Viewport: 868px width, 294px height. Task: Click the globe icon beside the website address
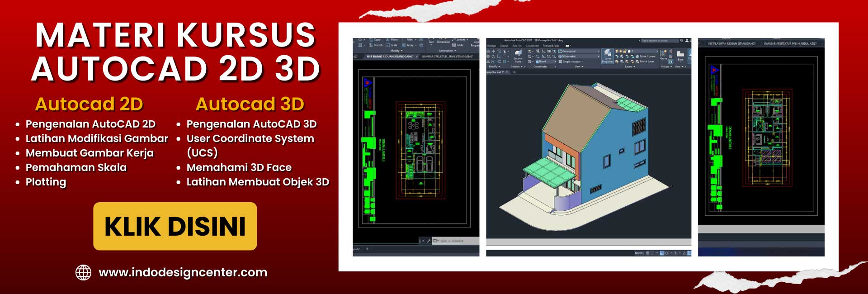point(83,272)
